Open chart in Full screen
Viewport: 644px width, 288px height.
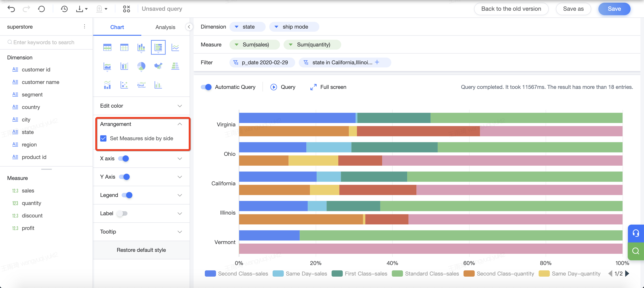coord(328,87)
